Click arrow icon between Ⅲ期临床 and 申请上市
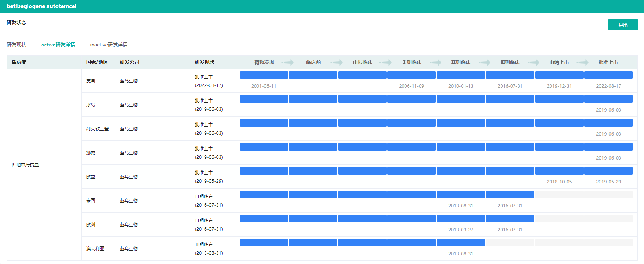Screen dimensions: 644x264 [533, 62]
